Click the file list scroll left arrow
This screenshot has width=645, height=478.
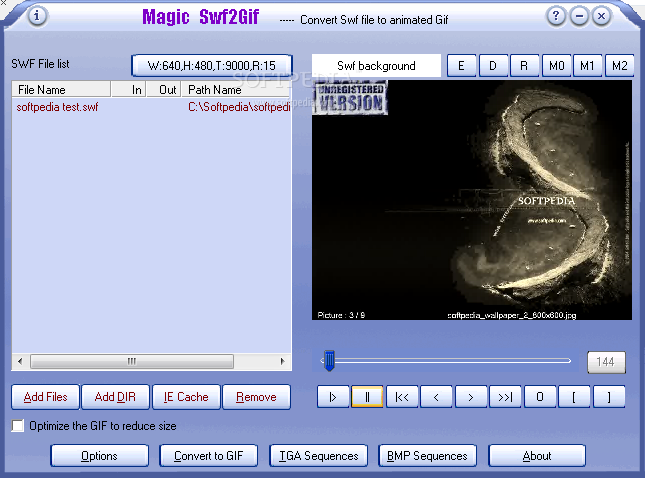click(x=20, y=362)
